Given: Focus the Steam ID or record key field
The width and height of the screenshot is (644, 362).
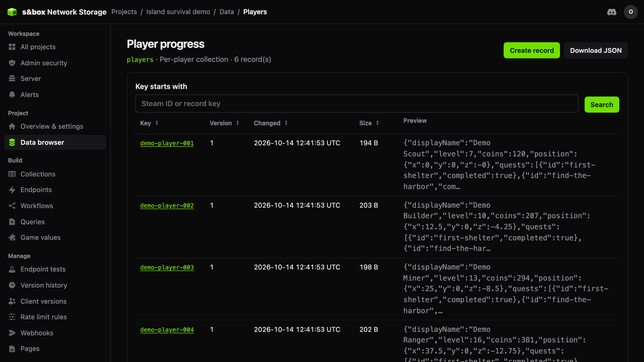Looking at the screenshot, I should click(357, 104).
